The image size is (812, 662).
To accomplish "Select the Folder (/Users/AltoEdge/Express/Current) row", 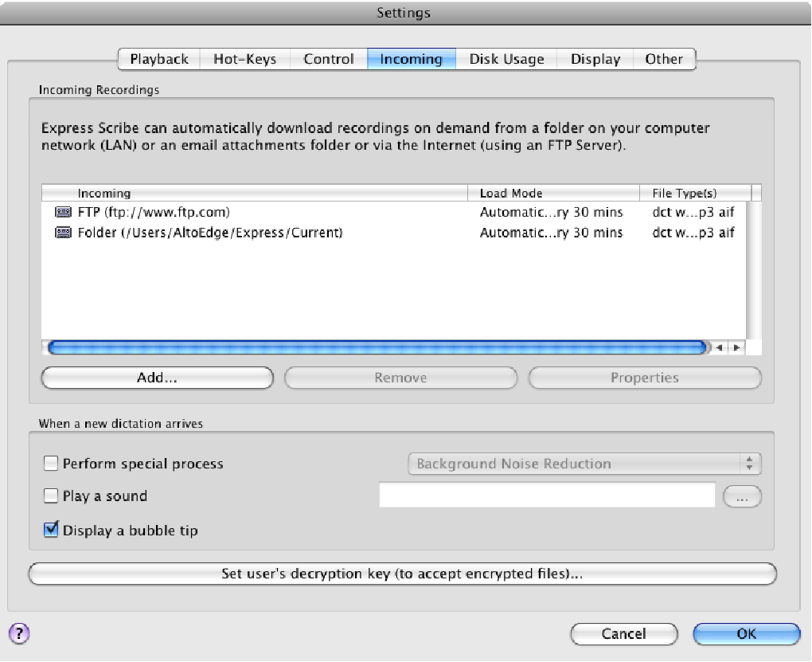I will [393, 233].
